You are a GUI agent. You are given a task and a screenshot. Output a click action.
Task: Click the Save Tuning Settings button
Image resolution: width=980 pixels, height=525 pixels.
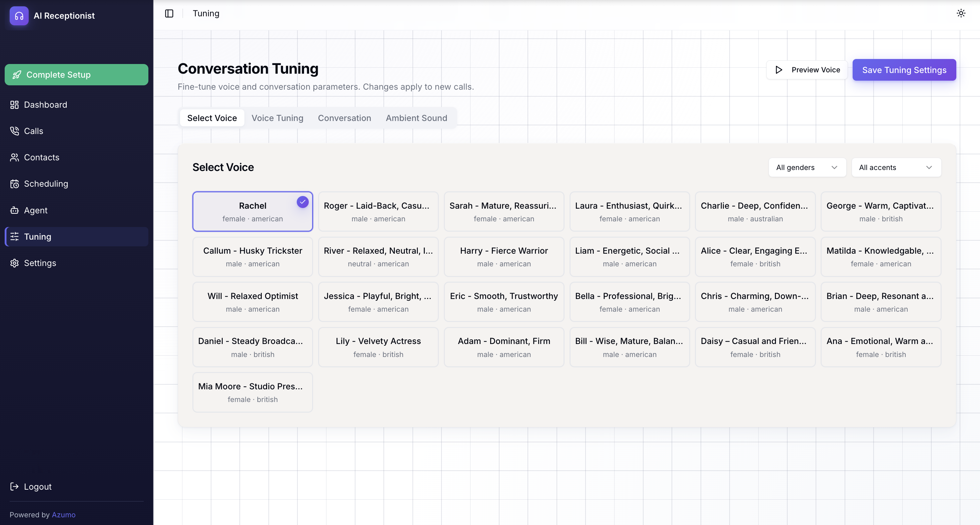[x=904, y=70]
